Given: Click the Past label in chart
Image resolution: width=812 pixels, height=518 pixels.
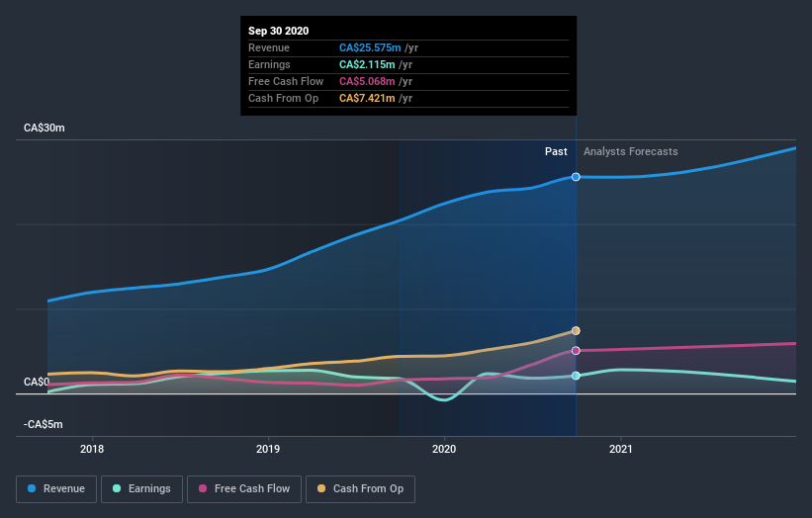Looking at the screenshot, I should 556,151.
